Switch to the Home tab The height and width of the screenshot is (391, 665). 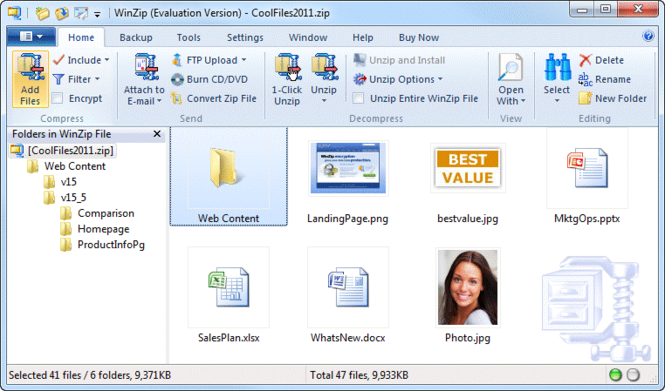[81, 37]
